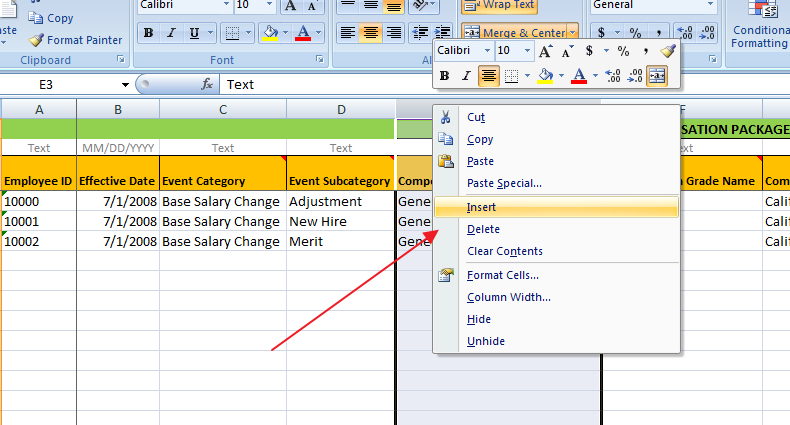This screenshot has width=790, height=425.
Task: Toggle Underline in the ribbon Font group
Action: [x=194, y=33]
